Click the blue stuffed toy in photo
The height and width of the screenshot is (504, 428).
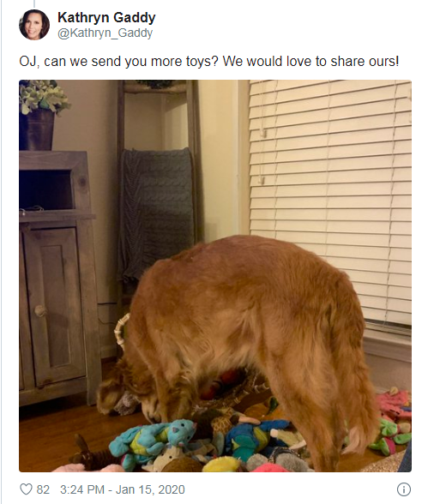(151, 442)
